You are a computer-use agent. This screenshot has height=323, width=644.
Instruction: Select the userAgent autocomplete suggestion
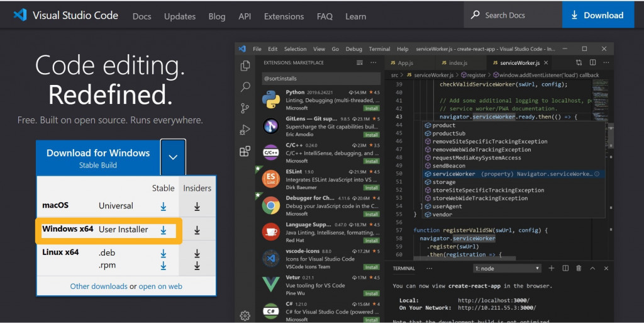click(x=514, y=207)
